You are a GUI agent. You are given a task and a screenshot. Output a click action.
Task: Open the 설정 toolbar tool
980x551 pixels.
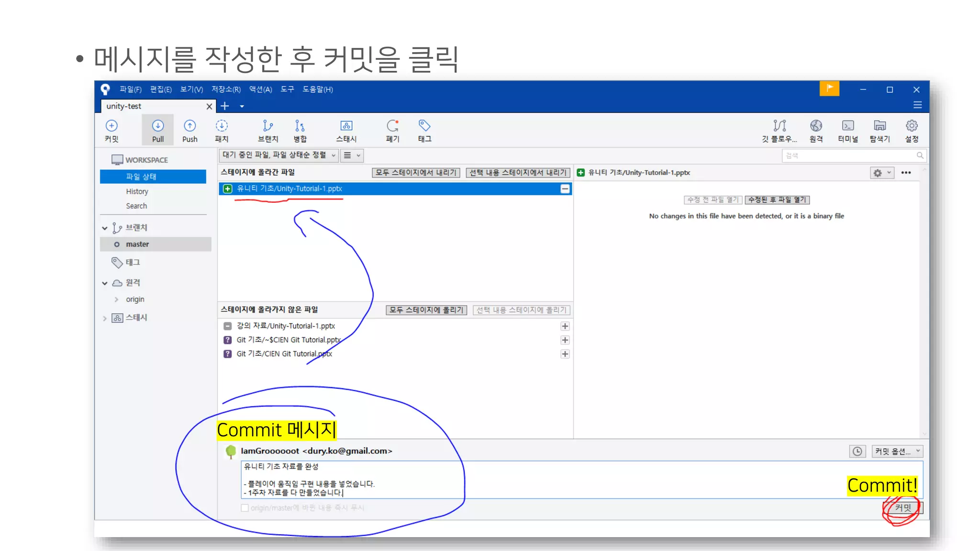[x=912, y=131]
